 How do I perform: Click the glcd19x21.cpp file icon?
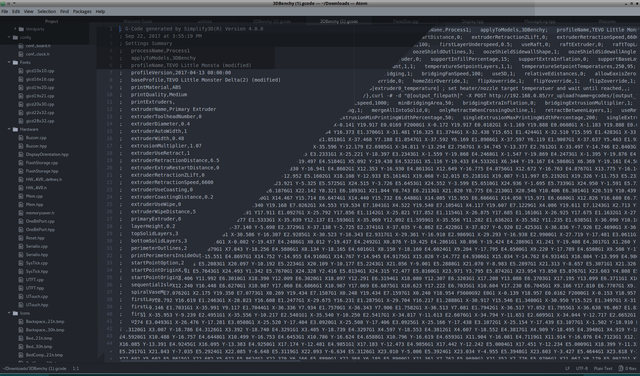tap(21, 96)
